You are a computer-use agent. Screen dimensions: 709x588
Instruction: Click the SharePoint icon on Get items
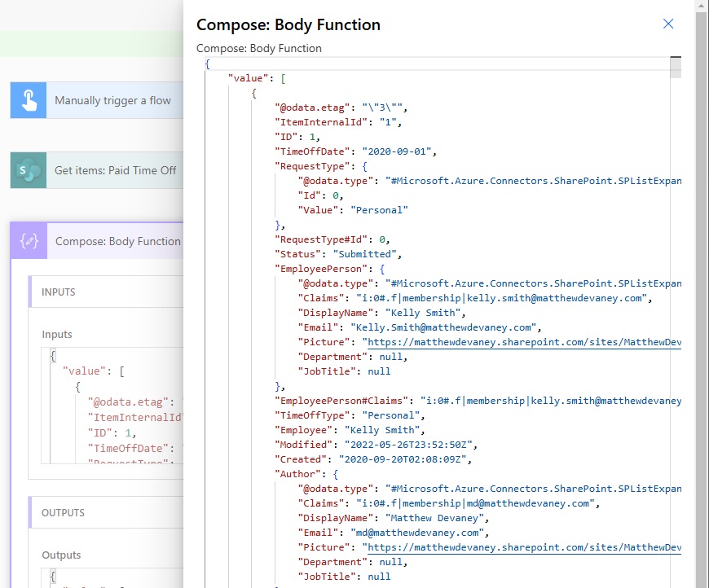click(29, 170)
